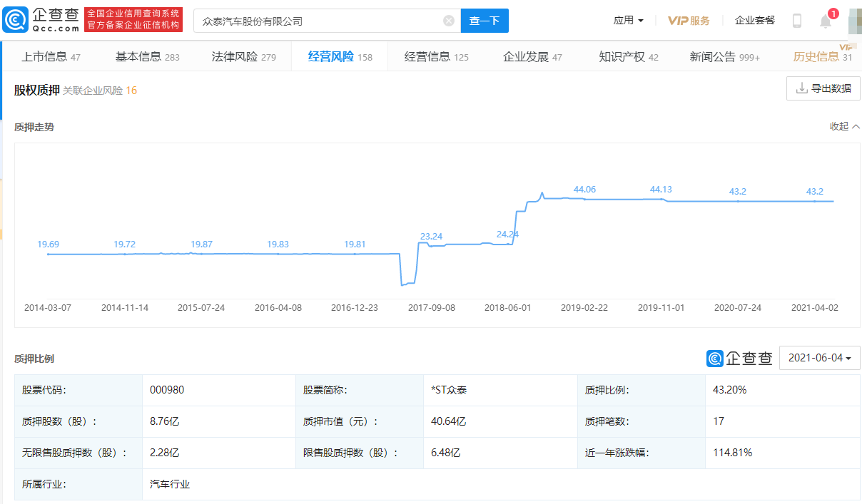
Task: Open 企业套餐 link
Action: tap(755, 21)
